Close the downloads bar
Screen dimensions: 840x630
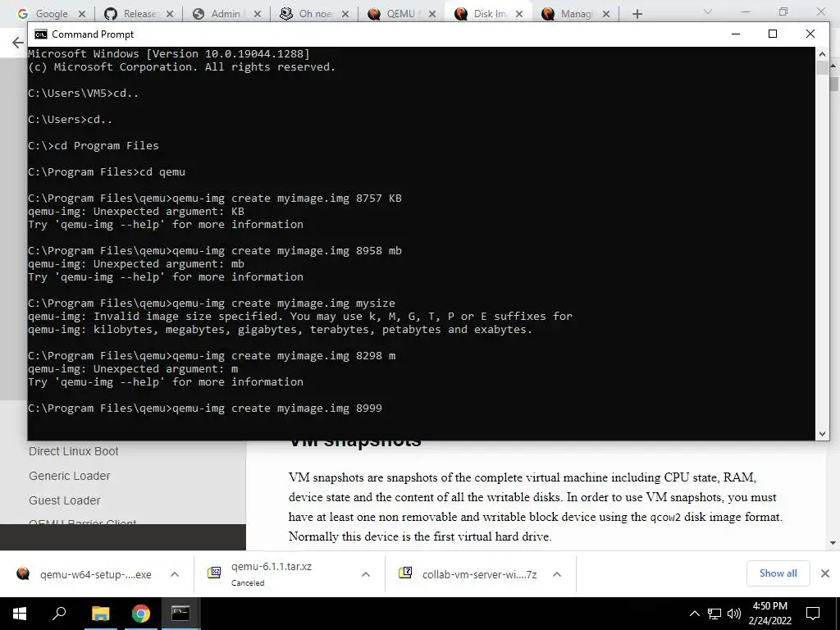tap(825, 573)
